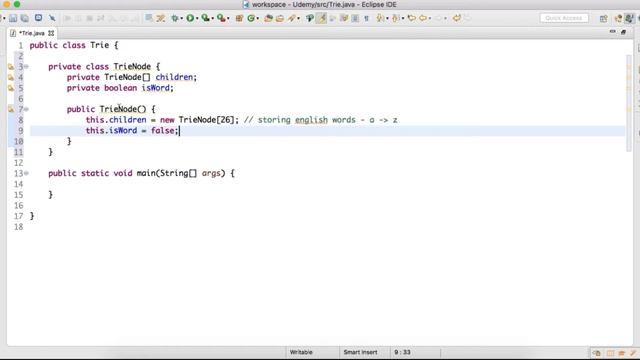This screenshot has height=360, width=640.
Task: Click the Open Type icon
Action: (x=268, y=18)
